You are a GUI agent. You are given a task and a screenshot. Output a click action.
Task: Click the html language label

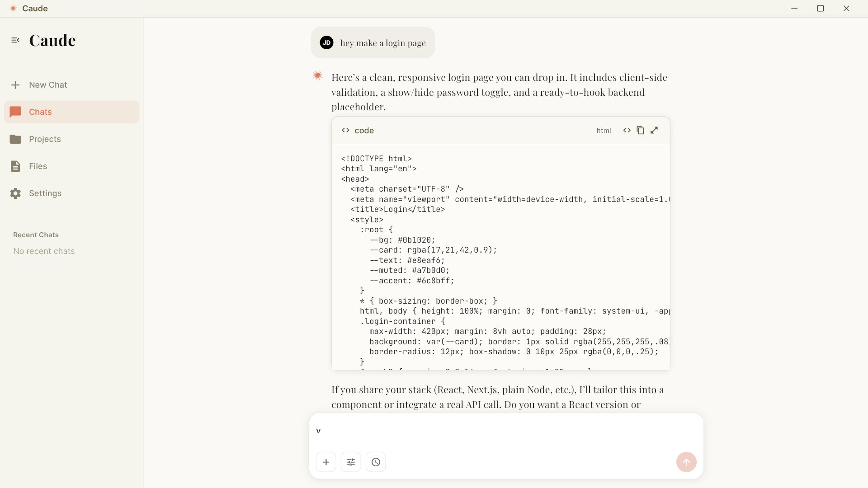[x=604, y=131]
